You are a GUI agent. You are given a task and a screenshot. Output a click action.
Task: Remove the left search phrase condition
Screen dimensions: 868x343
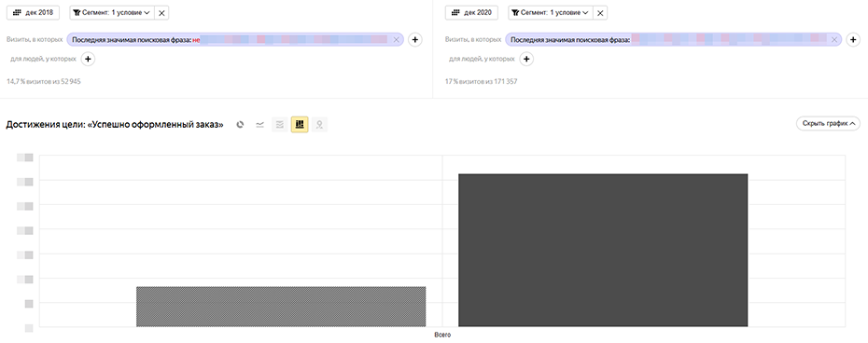pyautogui.click(x=397, y=40)
